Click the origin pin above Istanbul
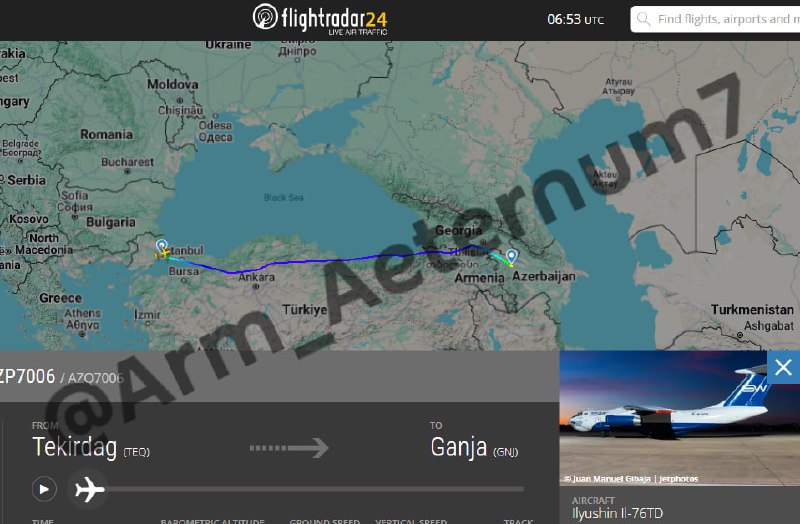Image resolution: width=800 pixels, height=524 pixels. point(161,245)
